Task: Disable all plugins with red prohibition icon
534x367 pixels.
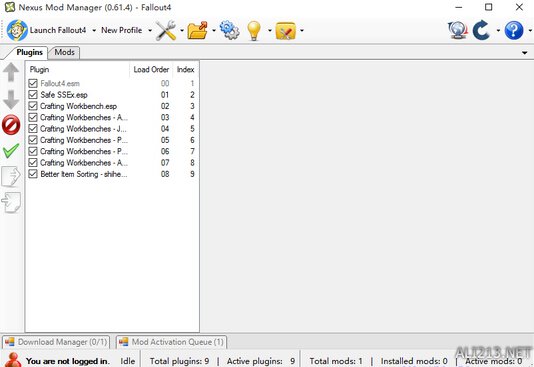Action: click(x=11, y=125)
